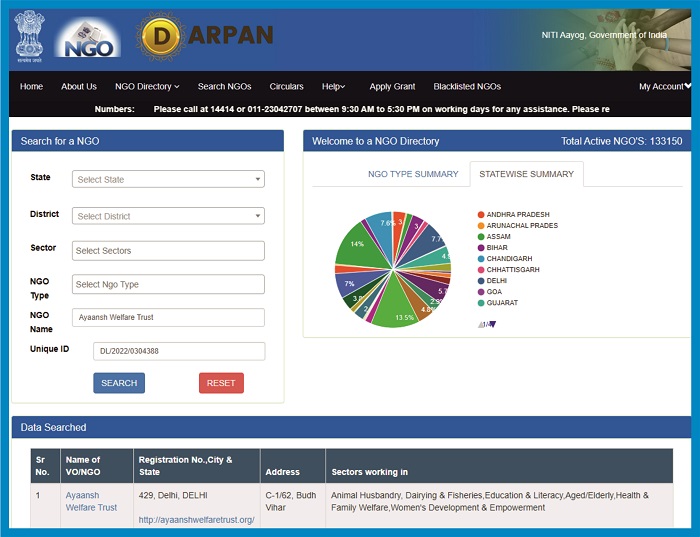700x537 pixels.
Task: Click the Total Active NGO'S: 133150 text
Action: (621, 142)
